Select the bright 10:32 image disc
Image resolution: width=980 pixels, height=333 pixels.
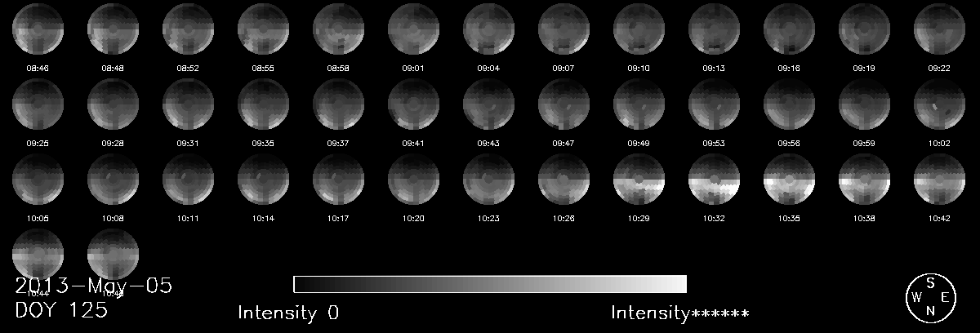point(715,180)
